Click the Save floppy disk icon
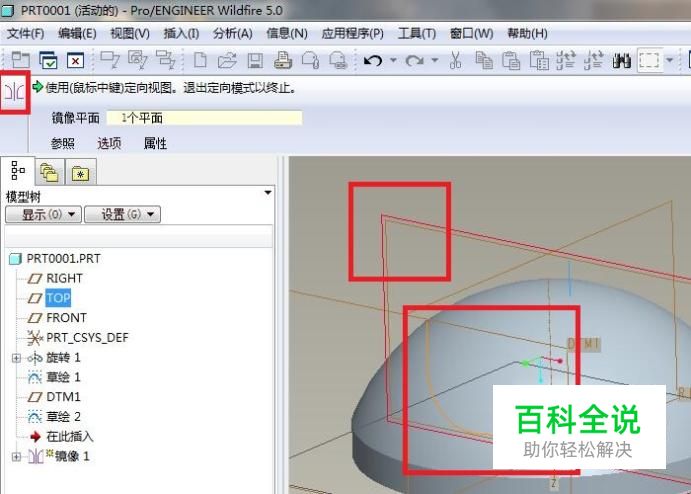 (255, 60)
